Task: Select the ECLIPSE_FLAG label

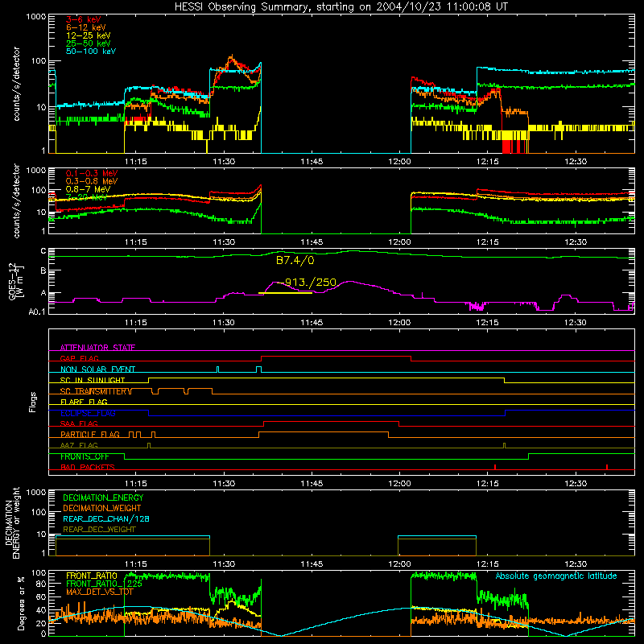Action: coord(88,413)
